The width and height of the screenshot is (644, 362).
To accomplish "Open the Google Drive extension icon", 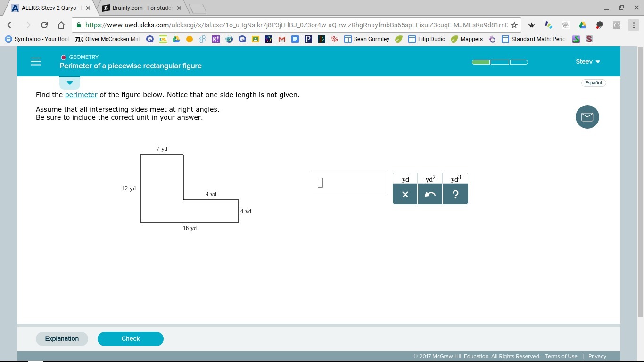I will tap(582, 25).
